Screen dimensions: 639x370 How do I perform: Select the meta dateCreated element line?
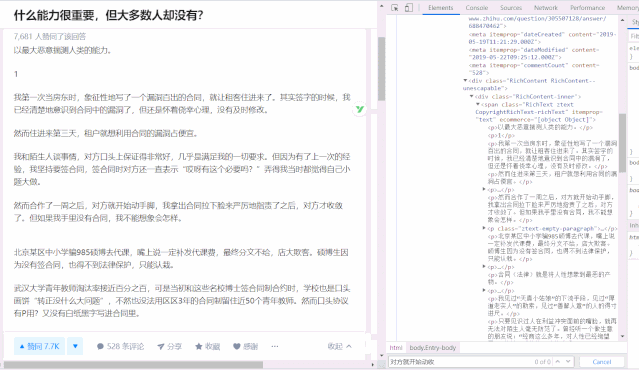tap(542, 38)
